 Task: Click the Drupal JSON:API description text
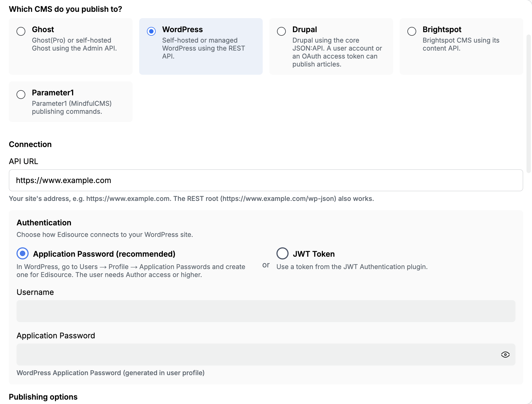(337, 52)
